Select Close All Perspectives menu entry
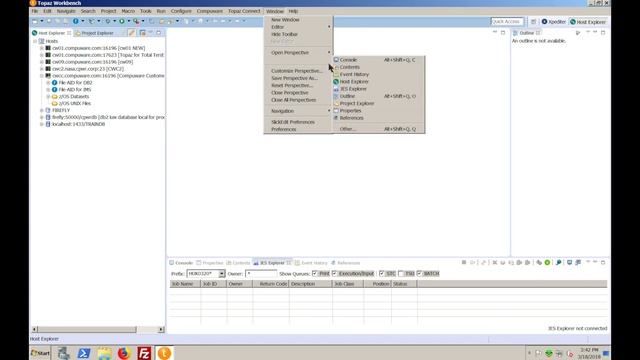This screenshot has height=360, width=640. (x=293, y=100)
